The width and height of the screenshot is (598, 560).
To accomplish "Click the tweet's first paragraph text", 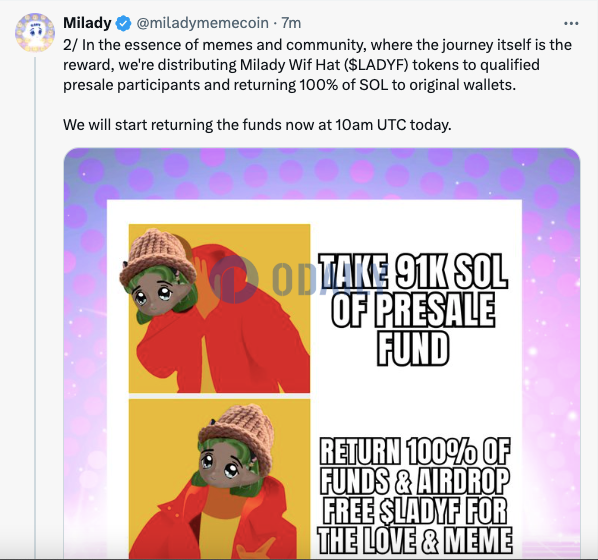I will pos(317,65).
